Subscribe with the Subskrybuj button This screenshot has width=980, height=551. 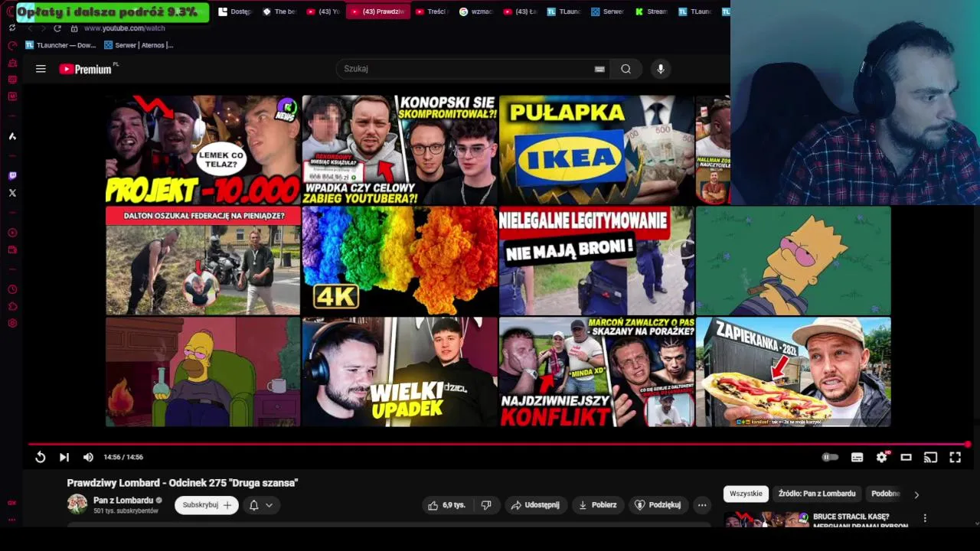[207, 505]
